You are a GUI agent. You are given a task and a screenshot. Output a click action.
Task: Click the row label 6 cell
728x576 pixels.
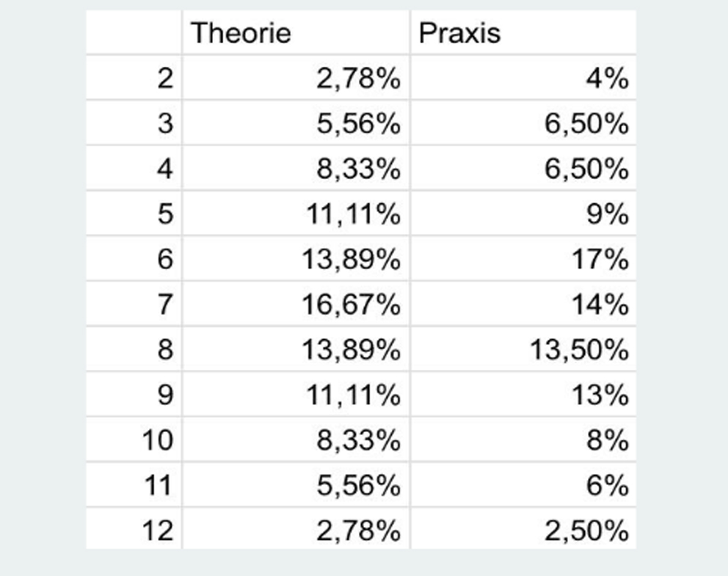click(134, 259)
